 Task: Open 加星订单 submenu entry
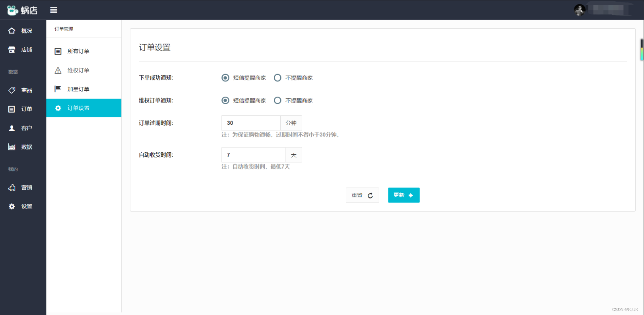pyautogui.click(x=84, y=89)
